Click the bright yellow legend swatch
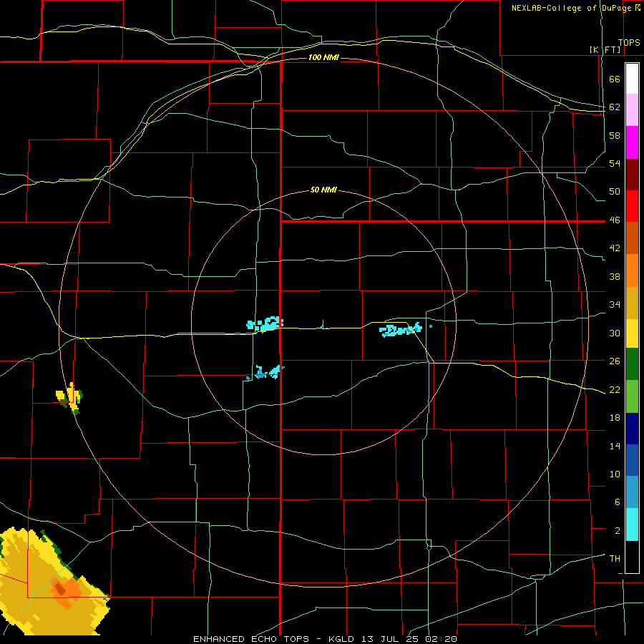644x644 pixels. pos(632,333)
